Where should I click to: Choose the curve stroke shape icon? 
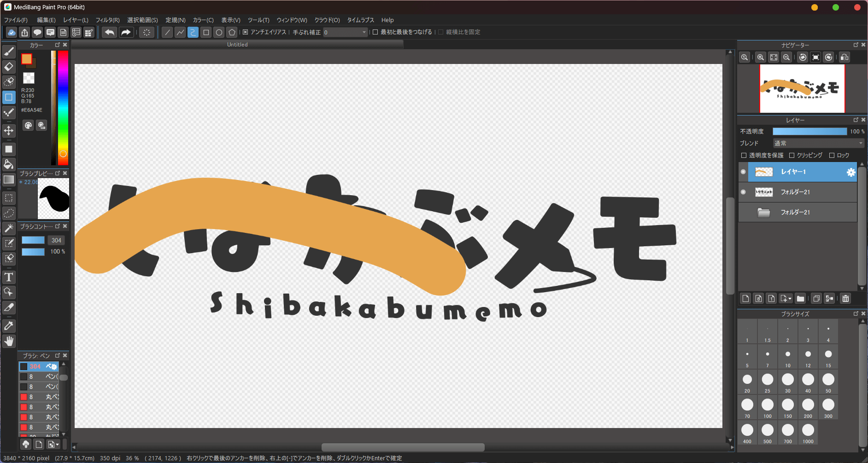[193, 32]
